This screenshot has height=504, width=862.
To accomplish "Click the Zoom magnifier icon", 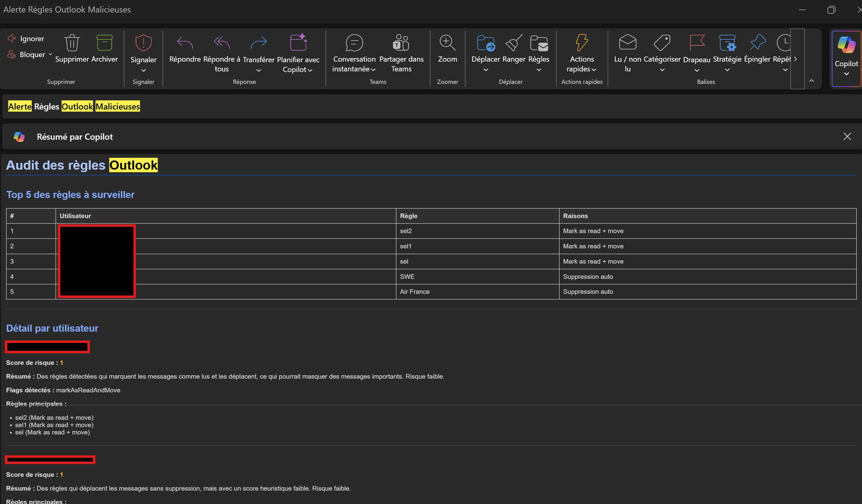I will (447, 43).
